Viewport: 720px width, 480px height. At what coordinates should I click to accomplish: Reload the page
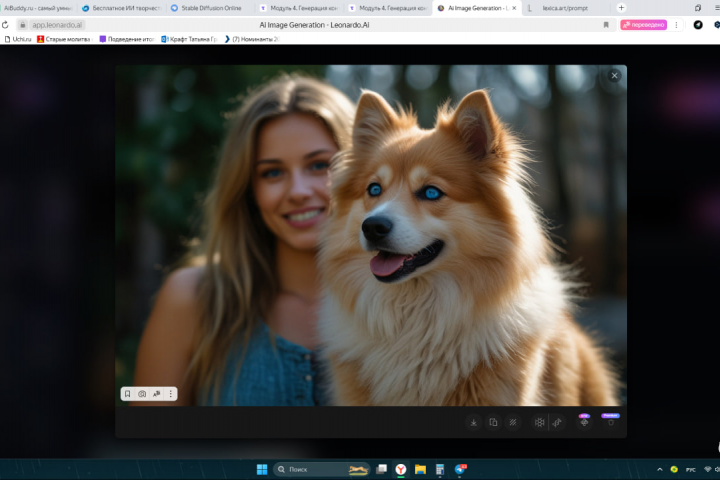pos(5,25)
